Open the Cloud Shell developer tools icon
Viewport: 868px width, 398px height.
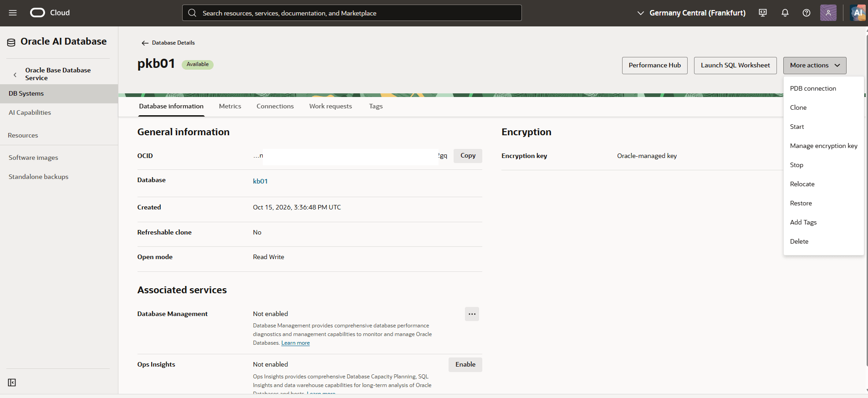click(763, 13)
